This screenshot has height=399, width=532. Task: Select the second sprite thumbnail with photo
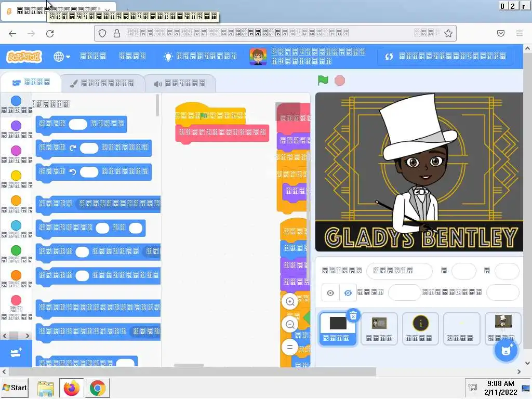pos(379,328)
